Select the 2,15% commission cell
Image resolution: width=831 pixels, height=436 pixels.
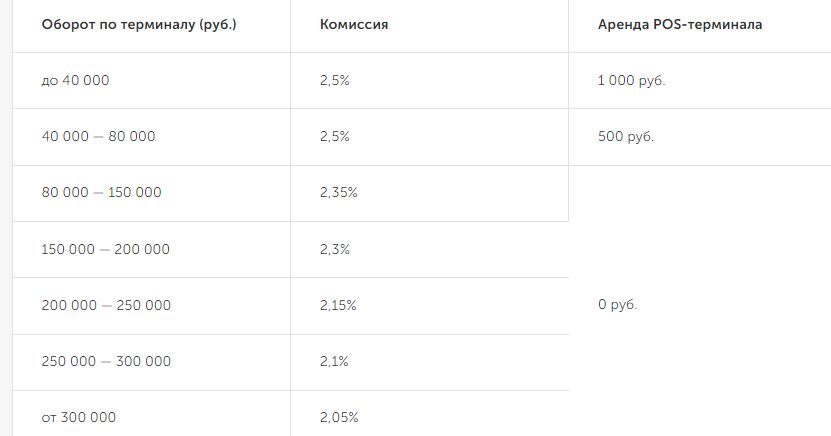click(338, 305)
